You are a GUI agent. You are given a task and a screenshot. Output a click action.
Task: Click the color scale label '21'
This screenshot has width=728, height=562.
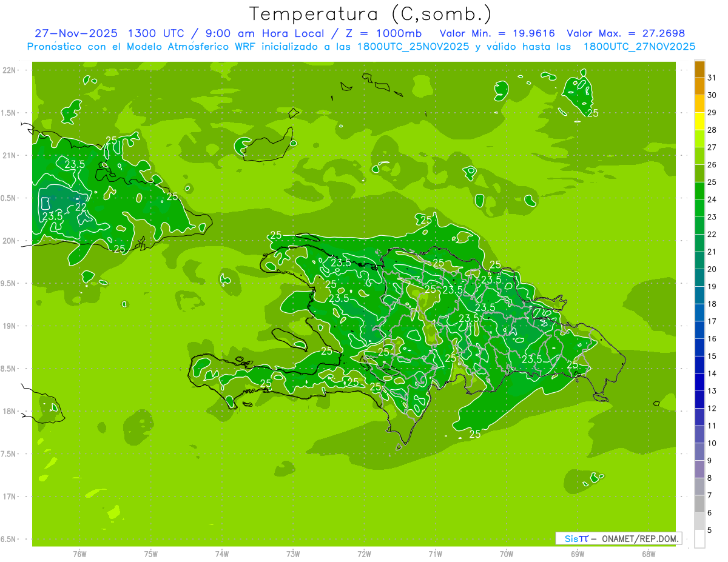pos(712,252)
